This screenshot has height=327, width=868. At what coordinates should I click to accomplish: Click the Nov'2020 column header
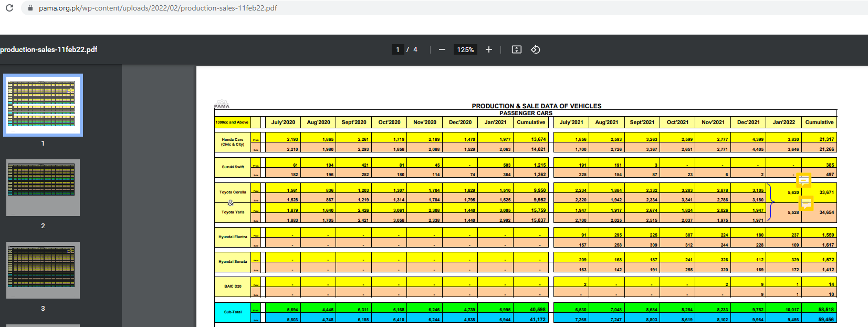click(425, 122)
